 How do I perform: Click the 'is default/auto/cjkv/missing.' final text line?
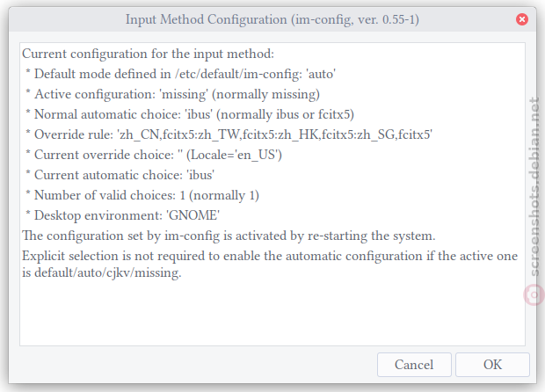click(102, 272)
